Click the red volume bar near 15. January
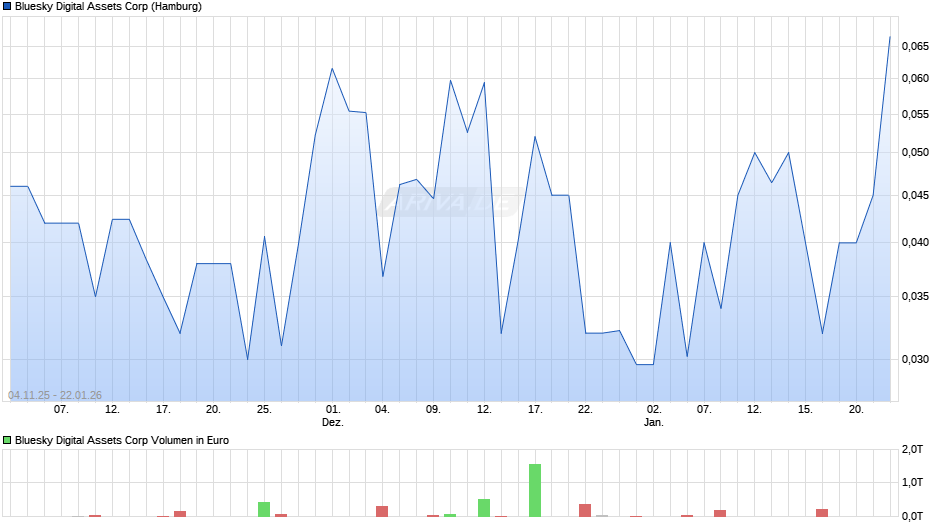The image size is (940, 526). pos(822,513)
